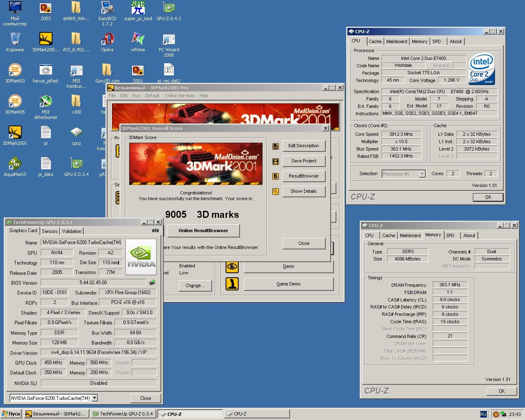Viewport: 525px width, 420px height.
Task: Open the Help menu in 3DMark2001
Action: point(204,96)
